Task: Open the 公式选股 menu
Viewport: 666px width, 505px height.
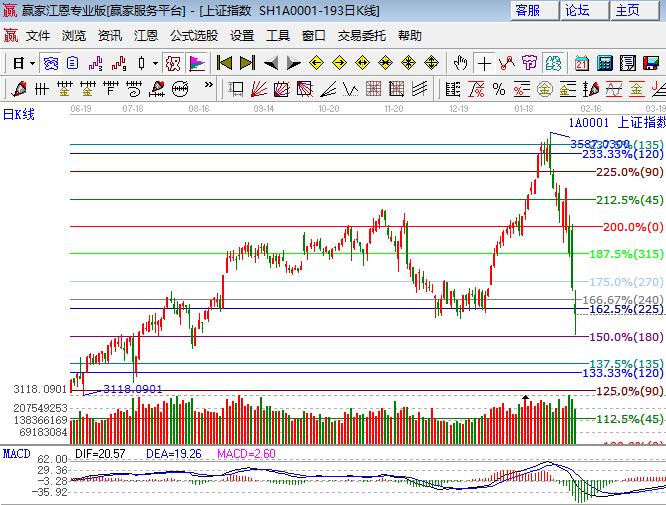Action: (193, 35)
